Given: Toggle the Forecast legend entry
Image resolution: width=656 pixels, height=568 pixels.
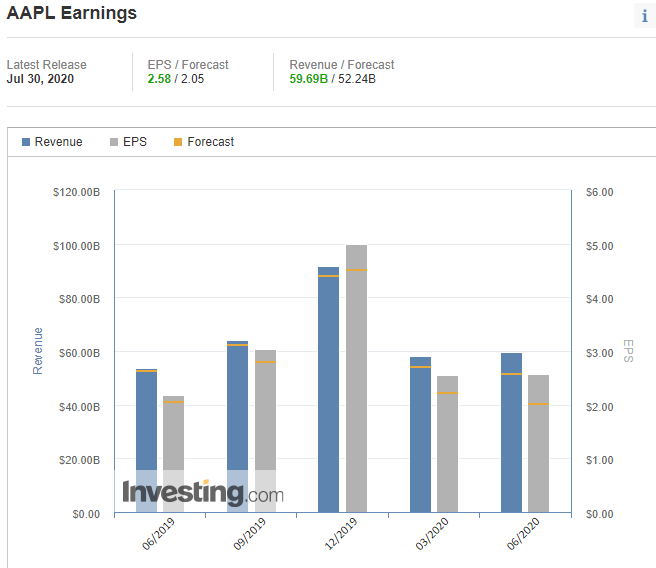Looking at the screenshot, I should pyautogui.click(x=204, y=142).
